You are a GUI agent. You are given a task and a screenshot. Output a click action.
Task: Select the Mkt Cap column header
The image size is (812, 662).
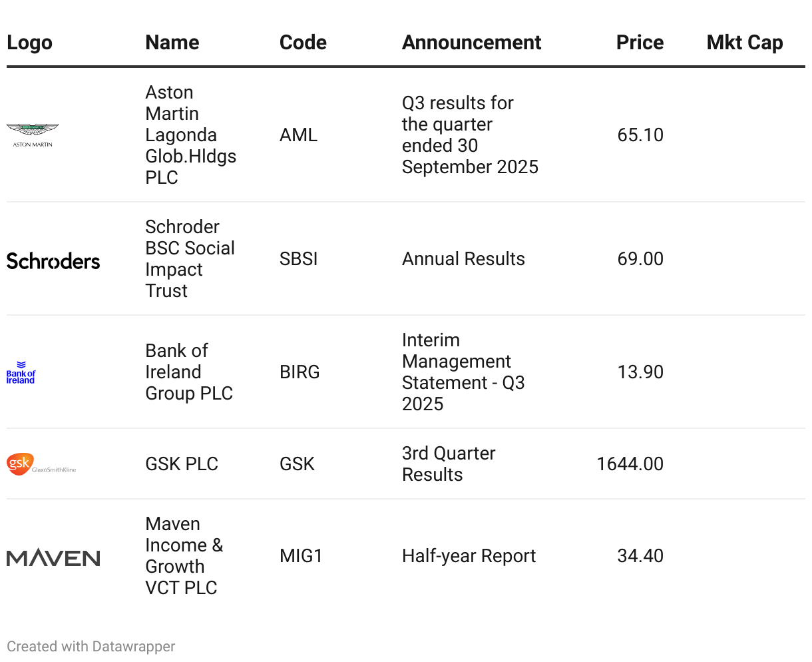[x=745, y=43]
